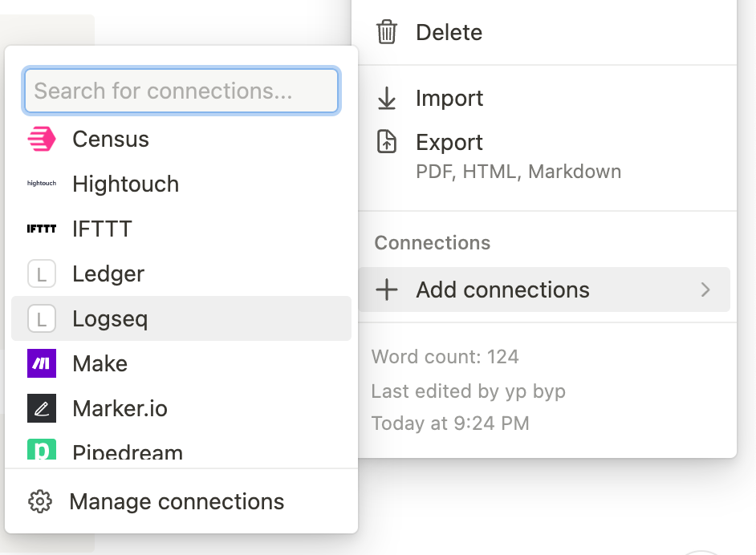The height and width of the screenshot is (555, 756).
Task: Click the Ledger letter L icon
Action: 42,273
